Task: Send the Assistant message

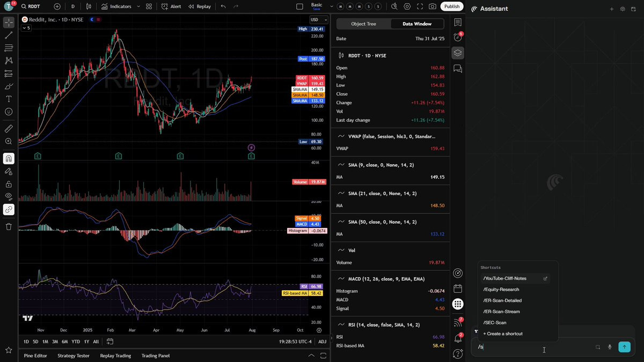Action: (x=624, y=347)
